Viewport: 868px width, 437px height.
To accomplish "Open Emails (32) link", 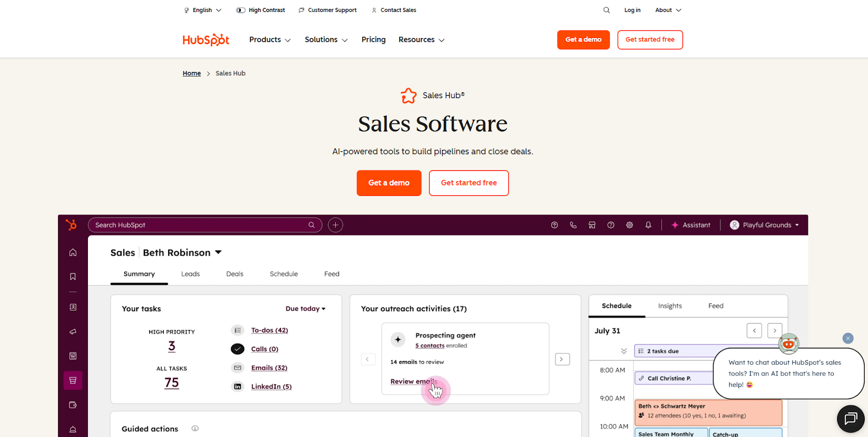I will (269, 368).
